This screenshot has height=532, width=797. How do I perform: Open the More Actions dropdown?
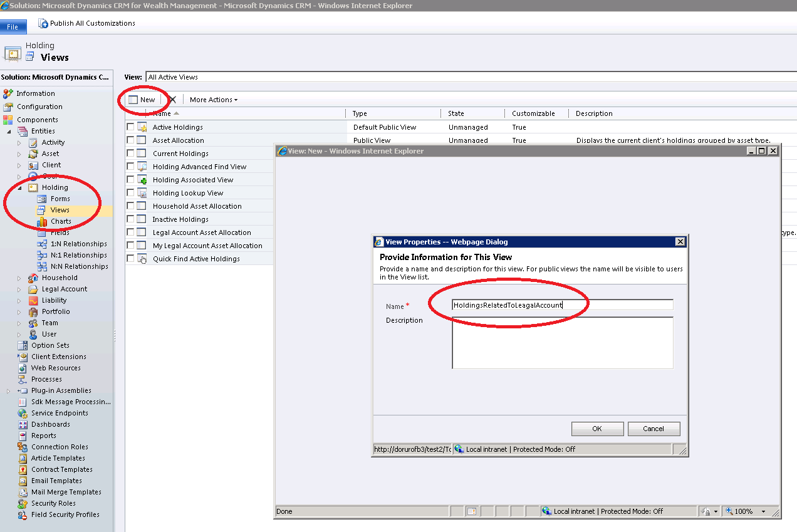coord(213,100)
